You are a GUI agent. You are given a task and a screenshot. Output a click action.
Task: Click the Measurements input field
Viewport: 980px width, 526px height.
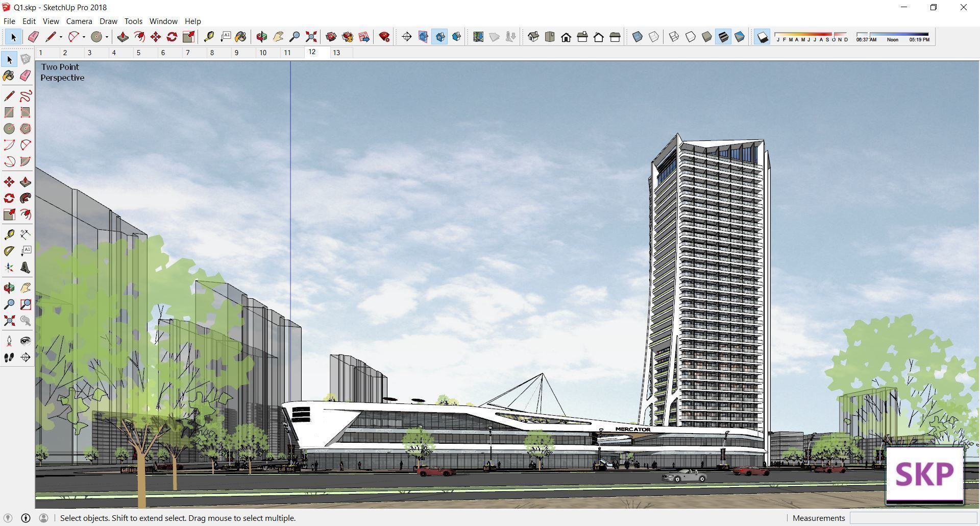point(914,518)
